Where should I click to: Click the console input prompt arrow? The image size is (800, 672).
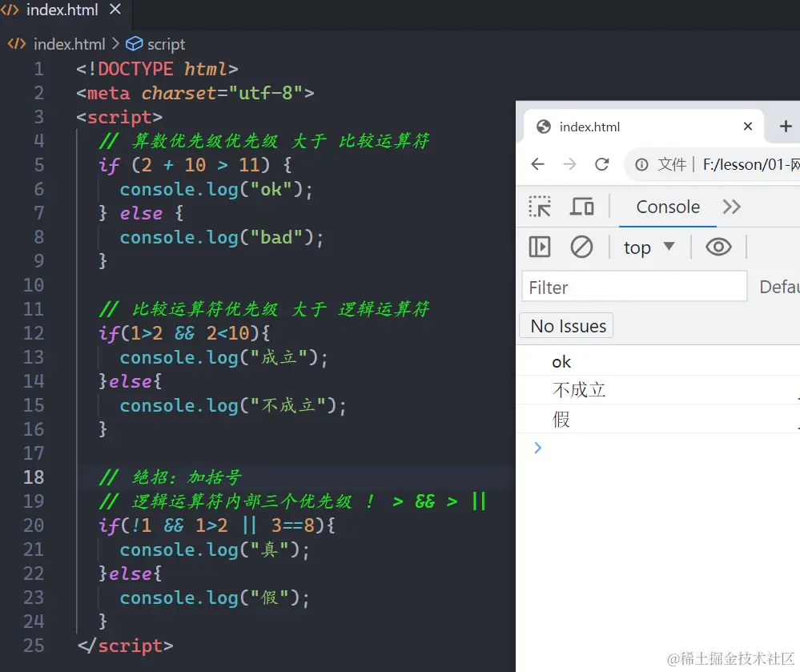tap(538, 448)
